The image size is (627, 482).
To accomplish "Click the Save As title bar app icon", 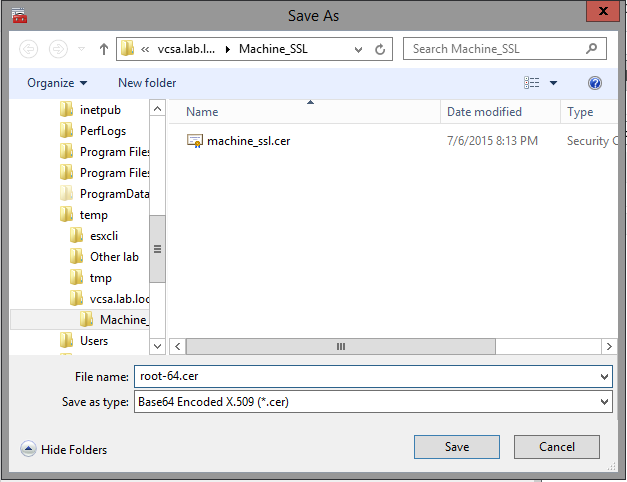I will [19, 16].
